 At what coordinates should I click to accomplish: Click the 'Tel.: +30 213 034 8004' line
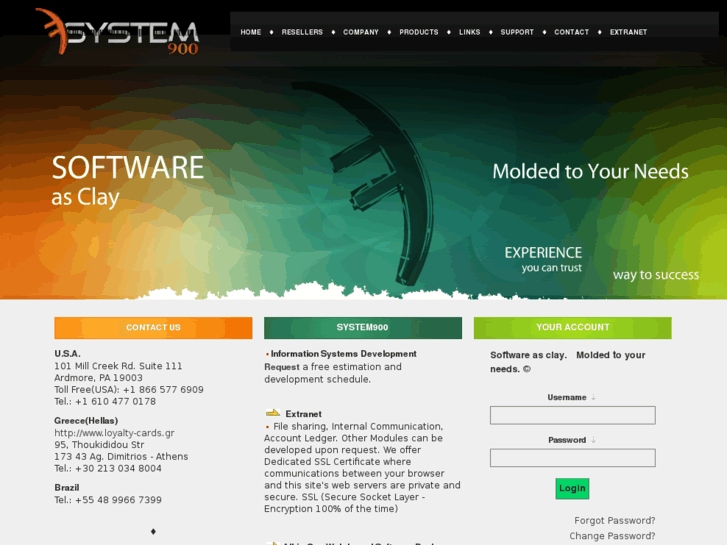coord(108,468)
